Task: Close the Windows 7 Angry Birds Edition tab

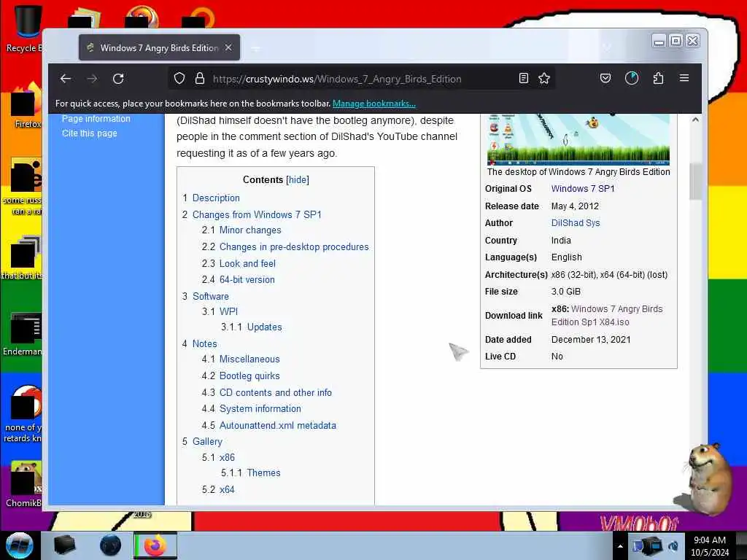Action: point(228,47)
